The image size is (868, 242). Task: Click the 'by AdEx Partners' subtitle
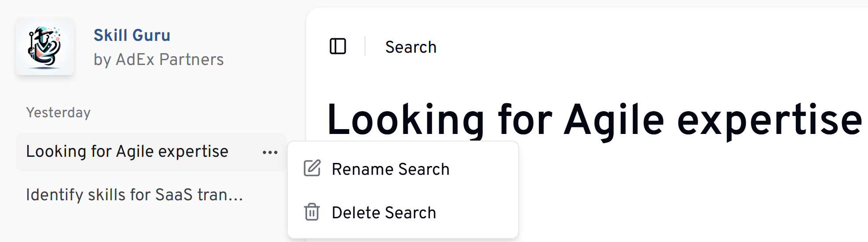tap(158, 59)
